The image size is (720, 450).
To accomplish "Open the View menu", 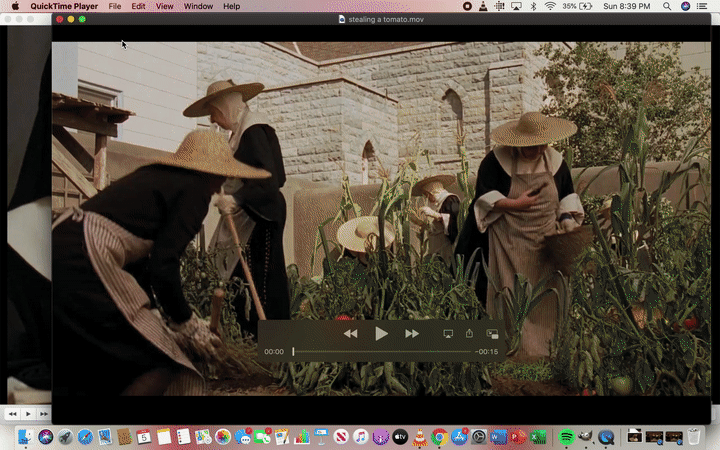I will tap(164, 6).
